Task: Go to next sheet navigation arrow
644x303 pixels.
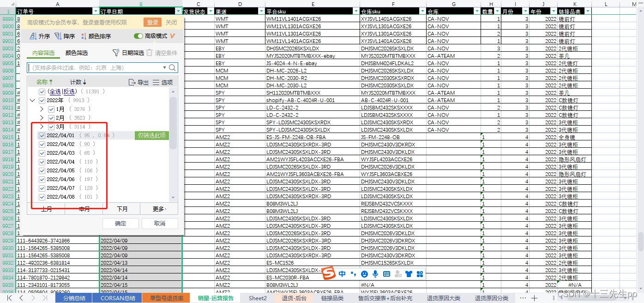Action: (x=32, y=298)
